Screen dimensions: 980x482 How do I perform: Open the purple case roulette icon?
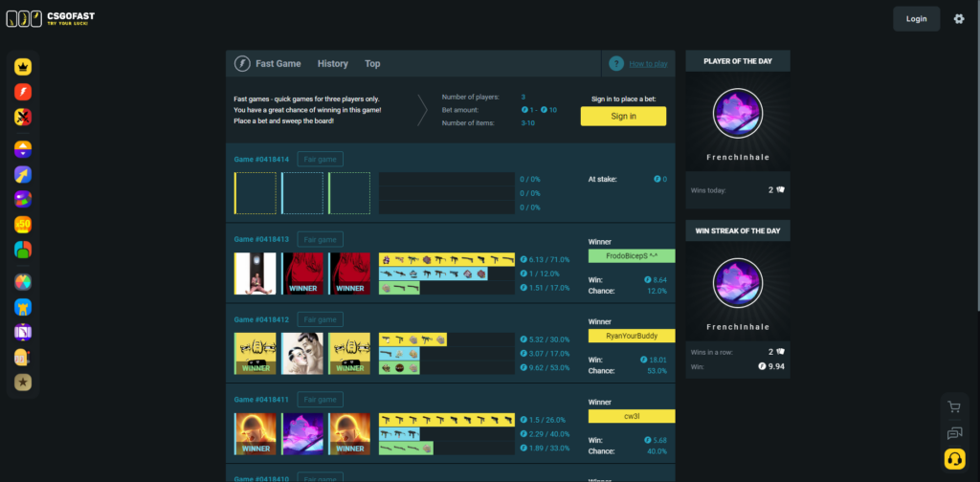pos(23,332)
